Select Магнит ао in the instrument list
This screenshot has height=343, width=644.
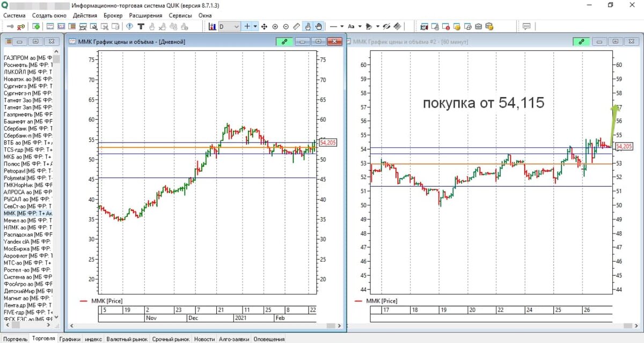(28, 298)
